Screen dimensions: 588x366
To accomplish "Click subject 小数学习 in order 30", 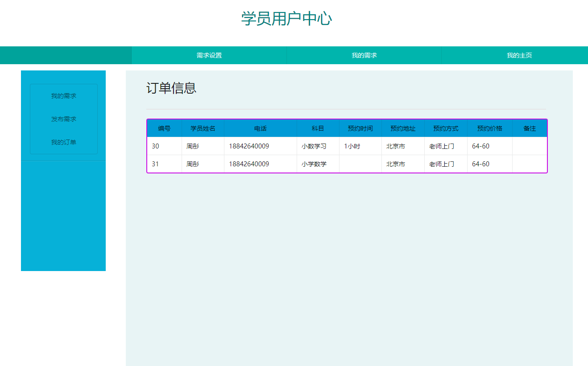I will pyautogui.click(x=314, y=146).
